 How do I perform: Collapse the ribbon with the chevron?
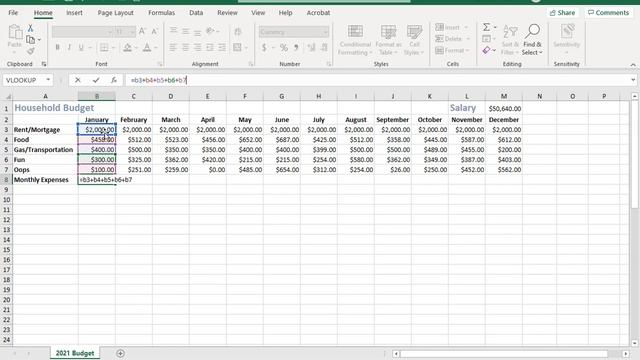click(633, 64)
